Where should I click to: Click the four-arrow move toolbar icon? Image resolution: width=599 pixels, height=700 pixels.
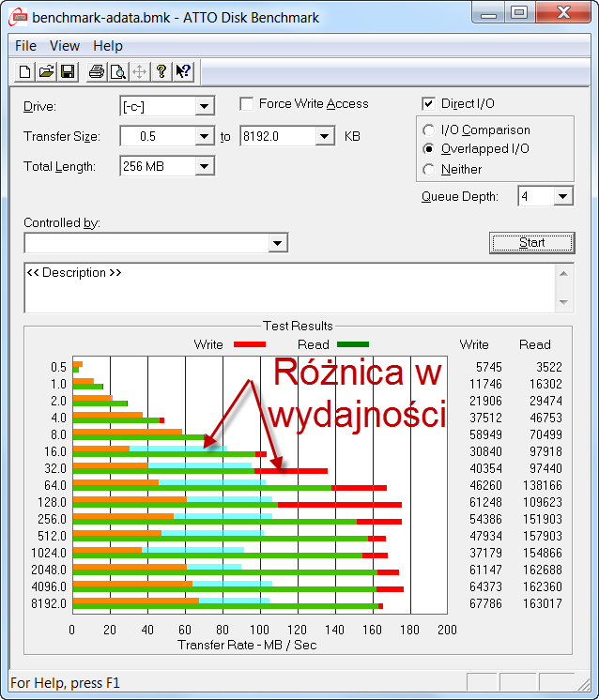tap(139, 72)
